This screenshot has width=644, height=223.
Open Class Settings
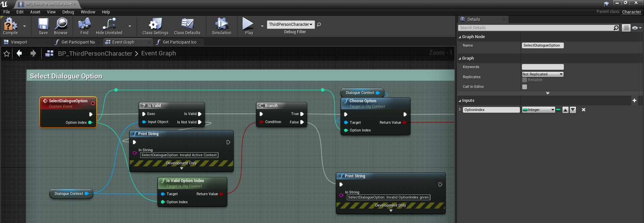pyautogui.click(x=155, y=26)
